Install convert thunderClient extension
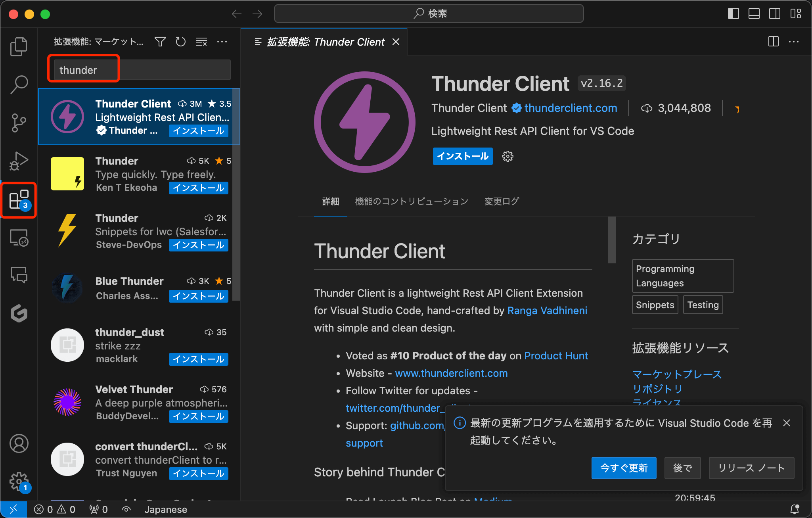Viewport: 812px width, 518px height. coord(198,474)
